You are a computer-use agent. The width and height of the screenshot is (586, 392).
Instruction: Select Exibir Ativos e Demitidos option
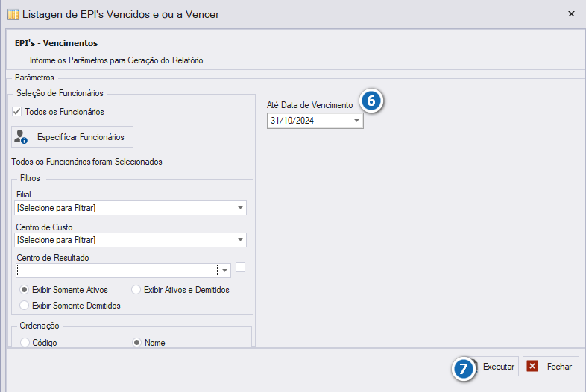coord(136,290)
